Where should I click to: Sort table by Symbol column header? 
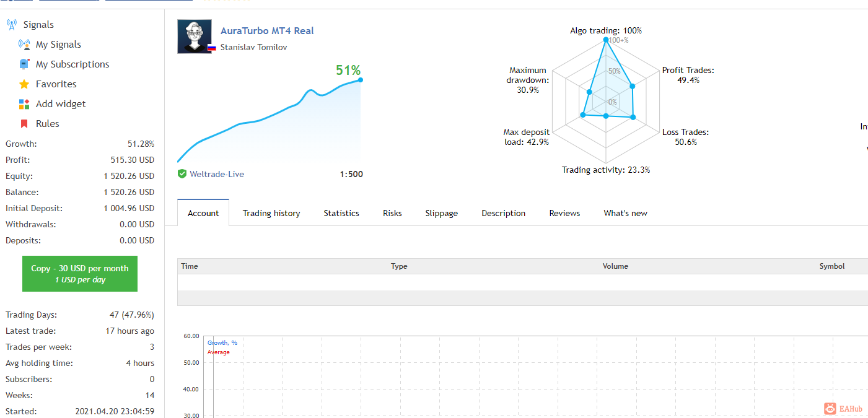[832, 266]
